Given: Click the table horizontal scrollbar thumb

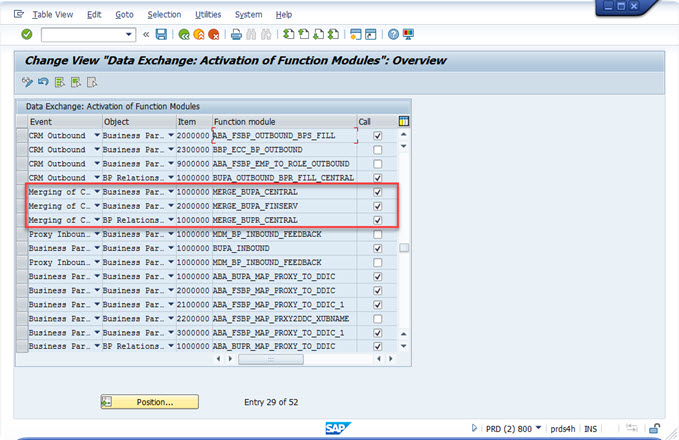Looking at the screenshot, I should click(x=271, y=359).
